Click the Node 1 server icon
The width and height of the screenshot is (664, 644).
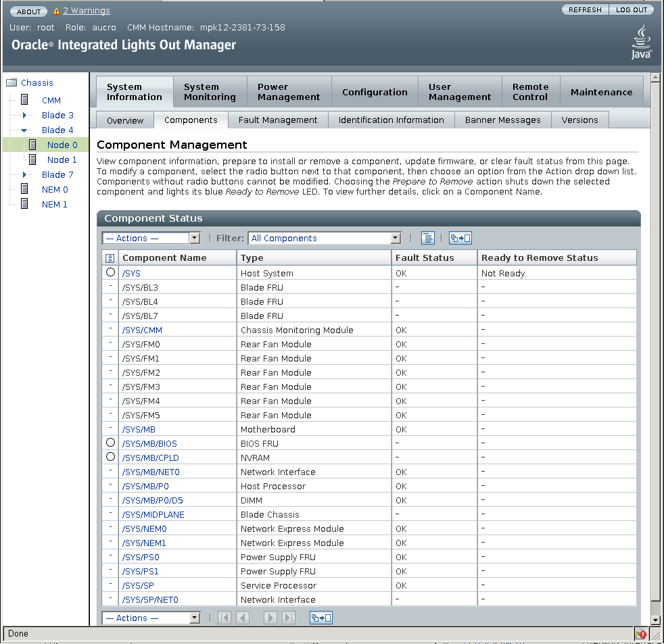[x=32, y=159]
